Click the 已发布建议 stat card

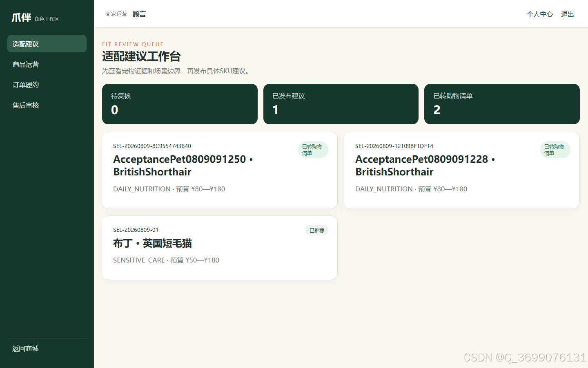point(341,104)
